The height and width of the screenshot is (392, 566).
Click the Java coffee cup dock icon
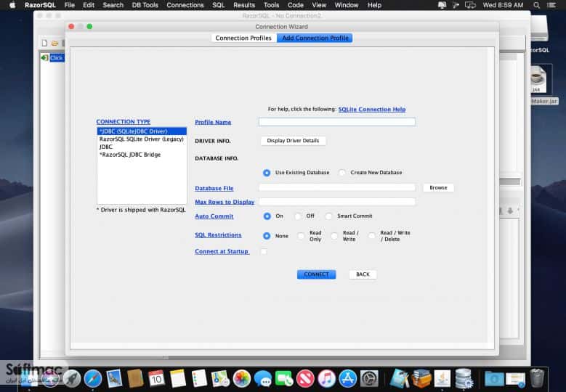point(442,379)
